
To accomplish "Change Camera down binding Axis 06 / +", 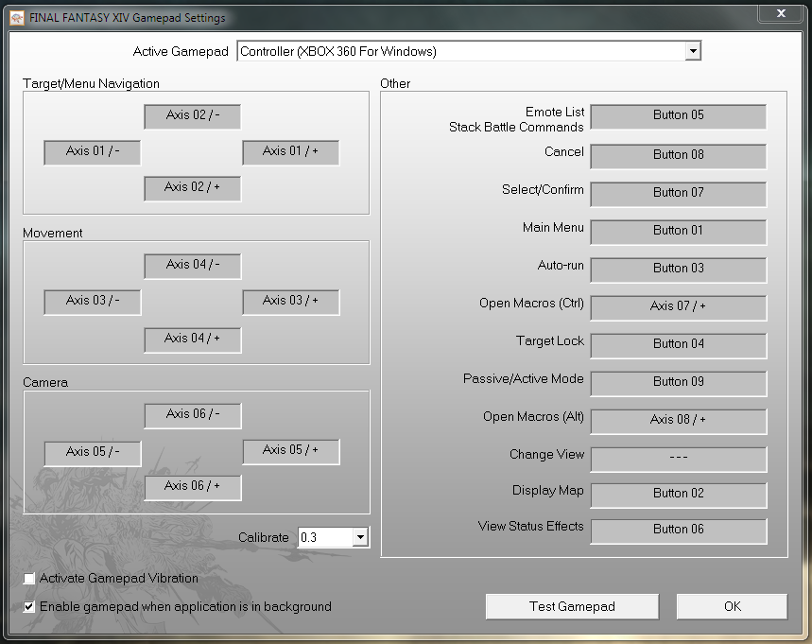I will (193, 488).
